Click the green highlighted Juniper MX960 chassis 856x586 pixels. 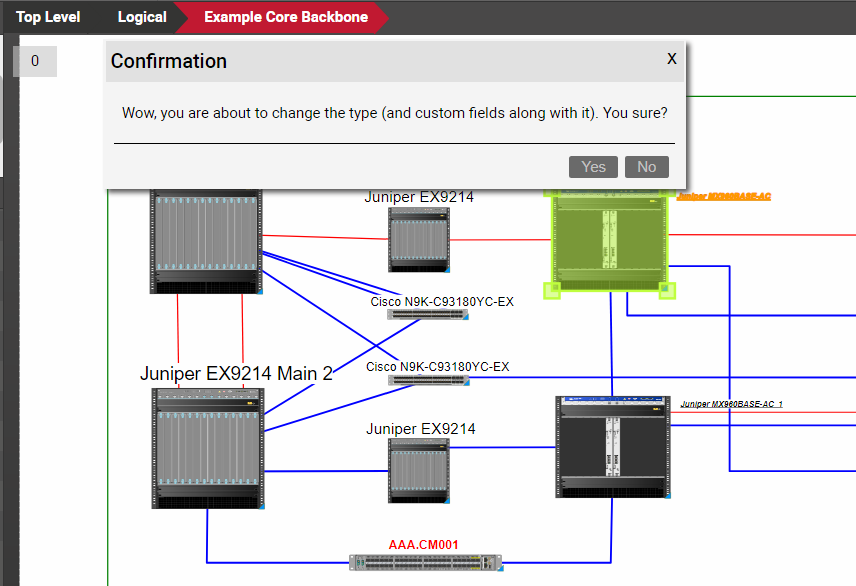click(x=610, y=240)
